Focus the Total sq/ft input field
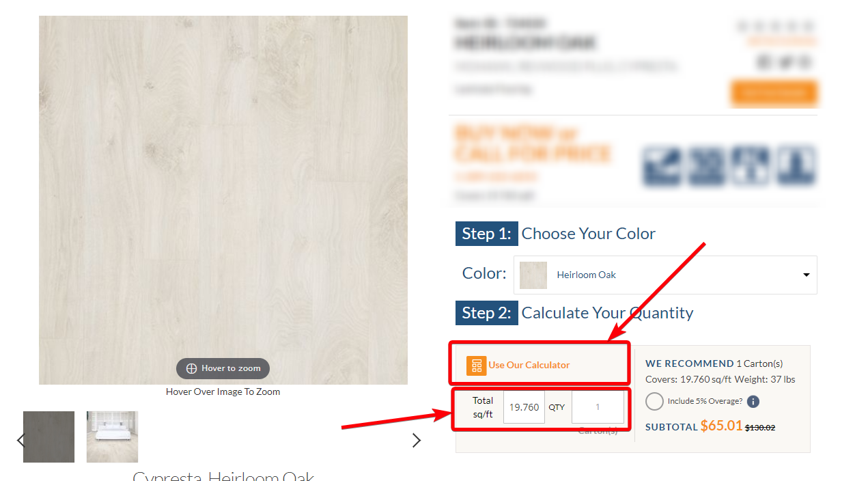Image resolution: width=868 pixels, height=481 pixels. click(x=524, y=407)
